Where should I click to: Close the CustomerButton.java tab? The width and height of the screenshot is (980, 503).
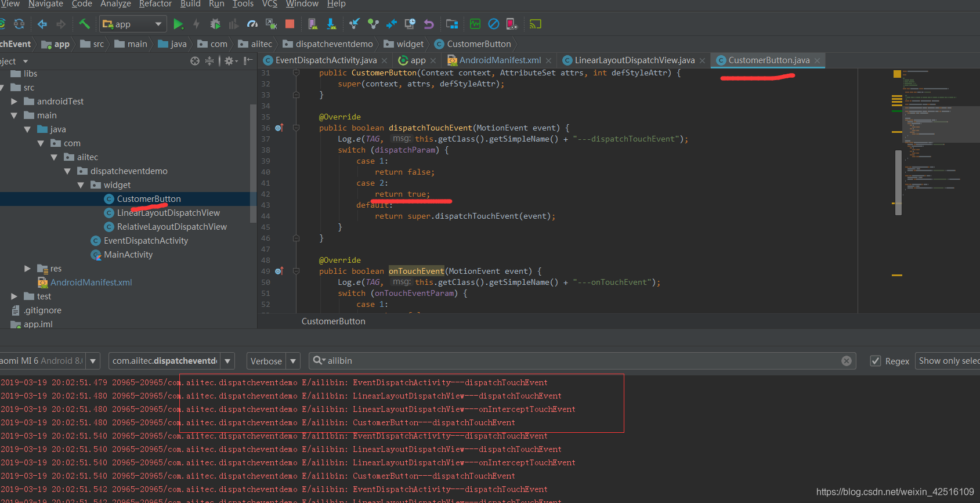[x=818, y=60]
